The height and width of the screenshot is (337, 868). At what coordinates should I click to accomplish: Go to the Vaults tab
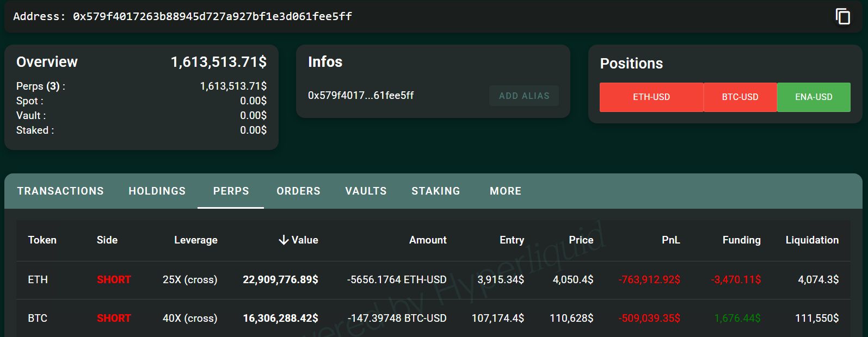point(366,191)
